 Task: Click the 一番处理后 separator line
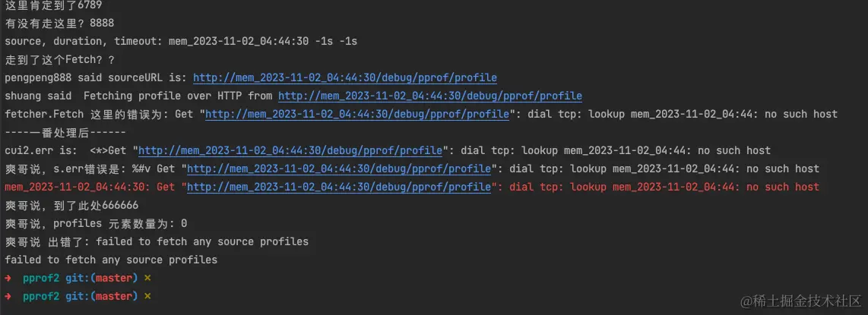(65, 133)
